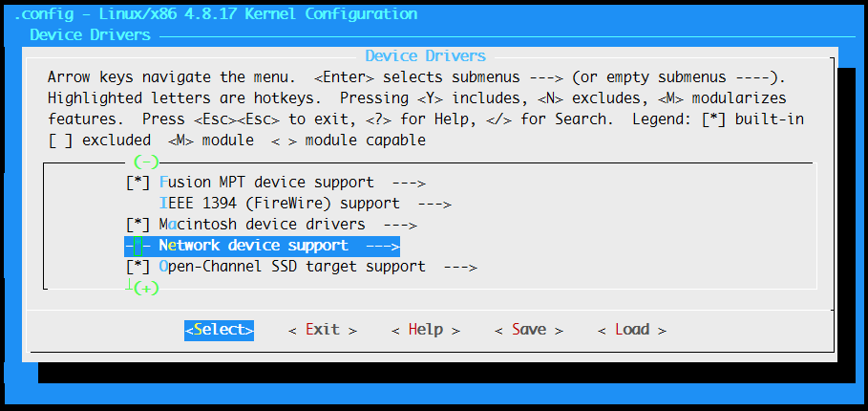Viewport: 868px width, 411px height.
Task: Open the Fusion MPT submenu arrow
Action: click(406, 183)
